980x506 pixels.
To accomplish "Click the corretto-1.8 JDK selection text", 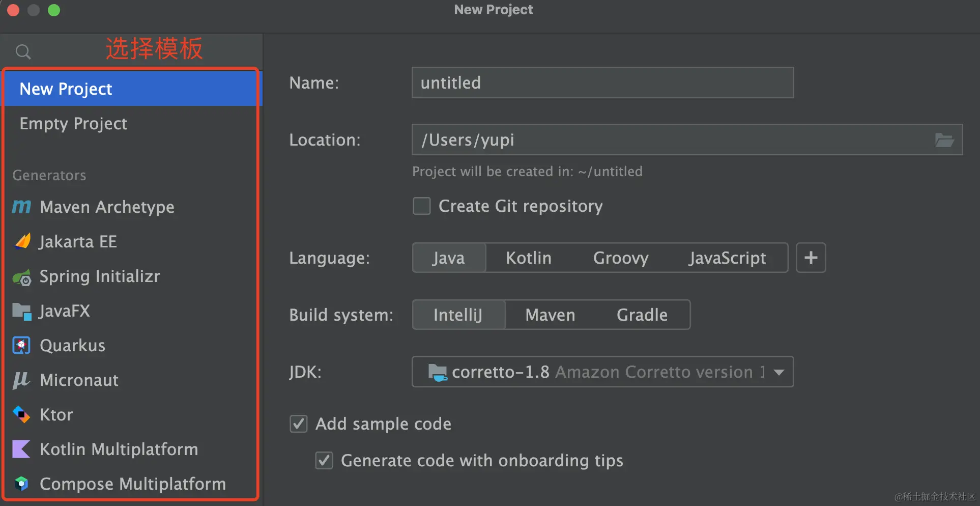I will coord(501,372).
